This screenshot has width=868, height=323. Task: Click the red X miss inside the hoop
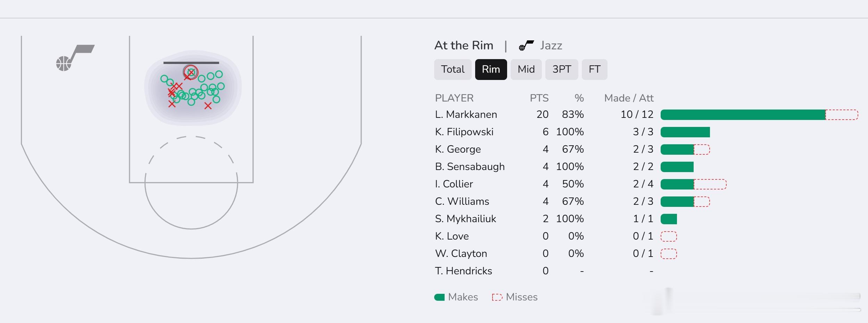point(191,72)
